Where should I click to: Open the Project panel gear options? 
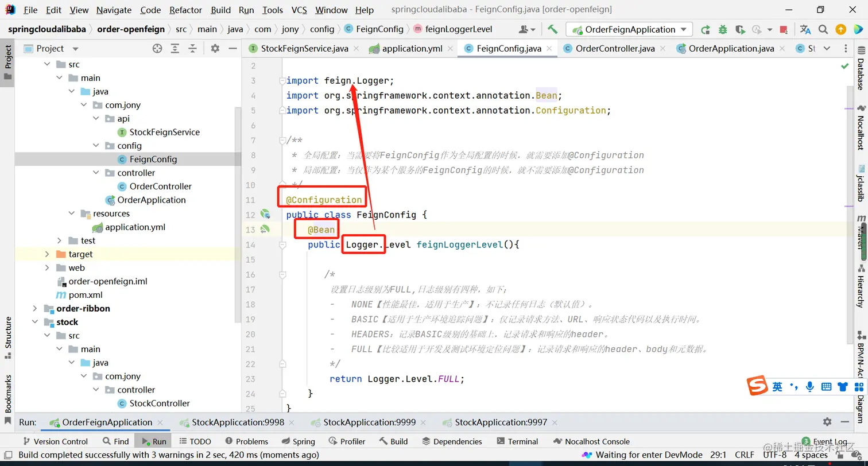click(215, 49)
